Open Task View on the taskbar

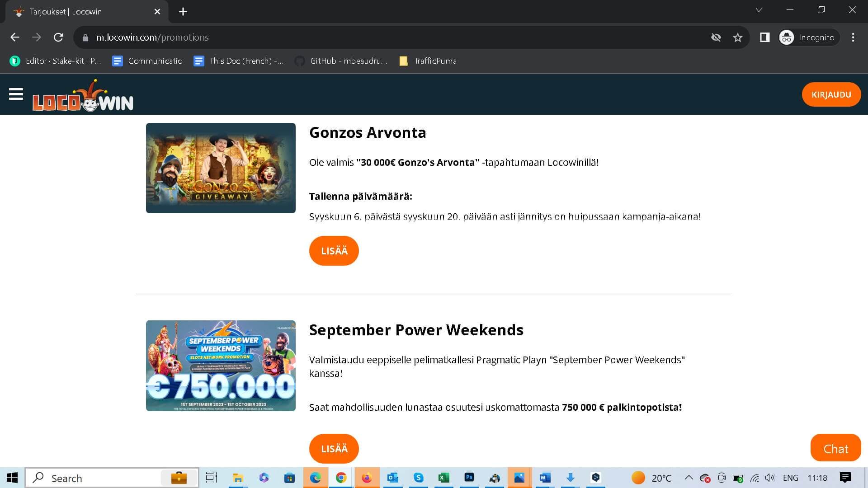pyautogui.click(x=212, y=478)
